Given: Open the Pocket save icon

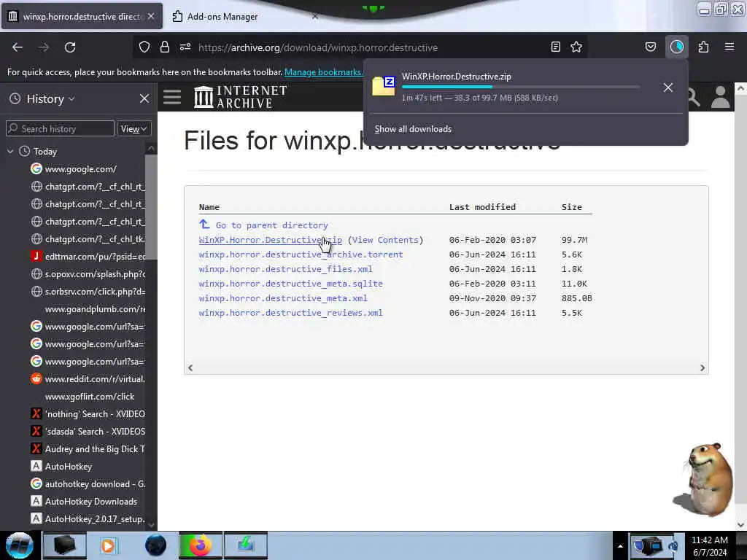Looking at the screenshot, I should tap(650, 47).
